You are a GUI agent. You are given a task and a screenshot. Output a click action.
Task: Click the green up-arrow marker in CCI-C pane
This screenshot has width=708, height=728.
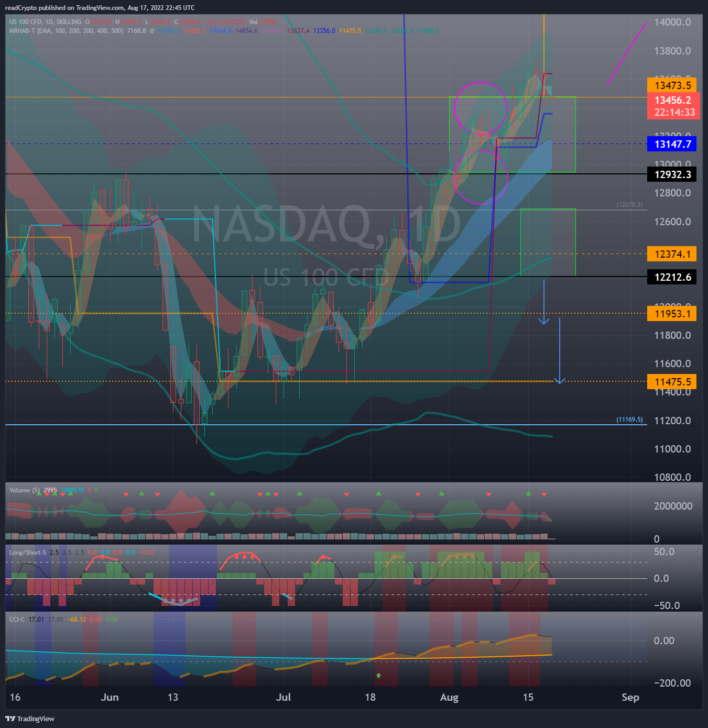[378, 676]
